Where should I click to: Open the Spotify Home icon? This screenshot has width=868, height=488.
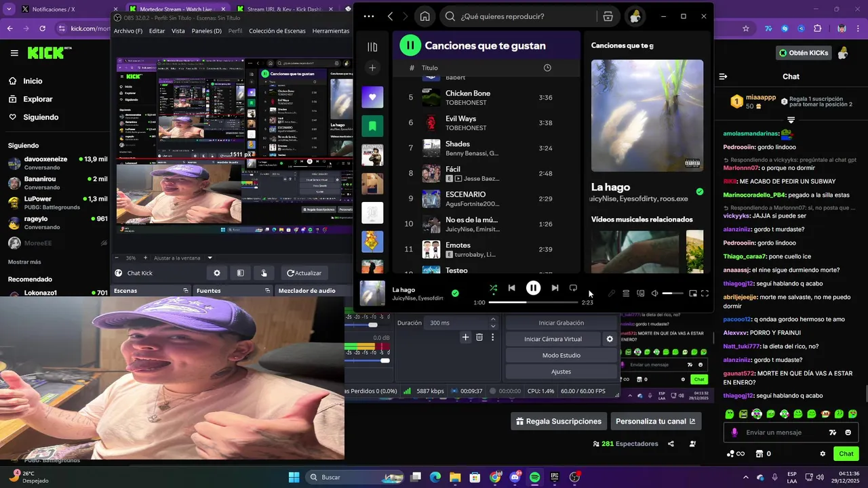[425, 16]
